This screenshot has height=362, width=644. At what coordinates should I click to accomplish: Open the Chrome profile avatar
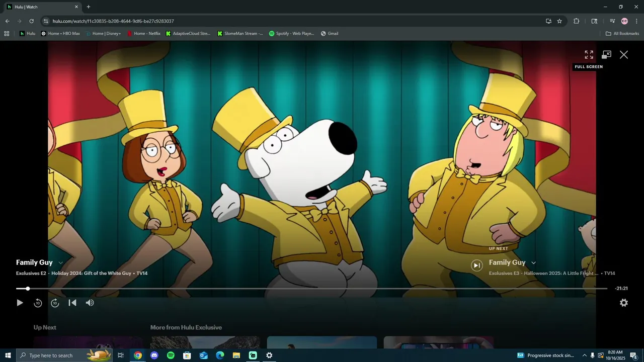[x=624, y=21]
